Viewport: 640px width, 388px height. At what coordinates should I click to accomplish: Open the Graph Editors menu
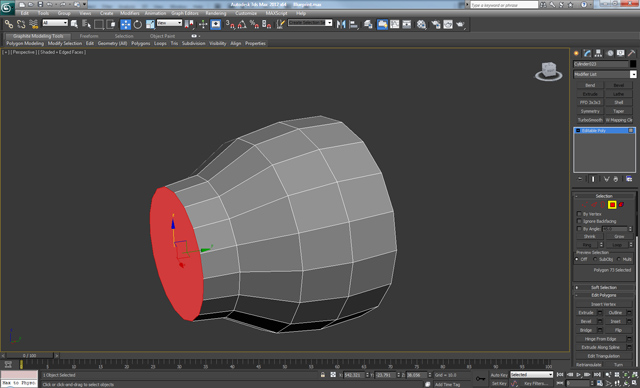[x=185, y=13]
